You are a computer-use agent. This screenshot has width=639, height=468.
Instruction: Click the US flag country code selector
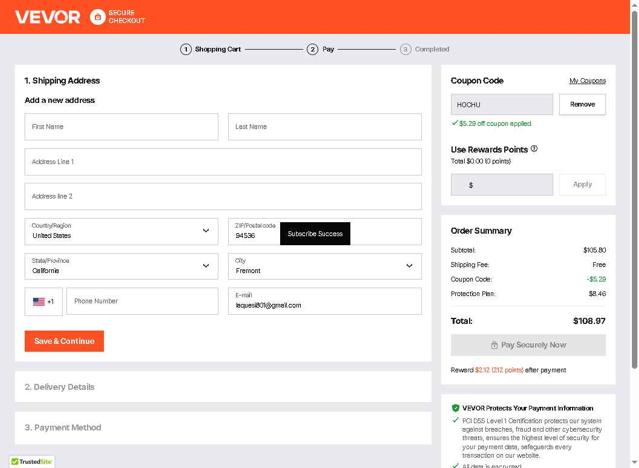pyautogui.click(x=43, y=301)
